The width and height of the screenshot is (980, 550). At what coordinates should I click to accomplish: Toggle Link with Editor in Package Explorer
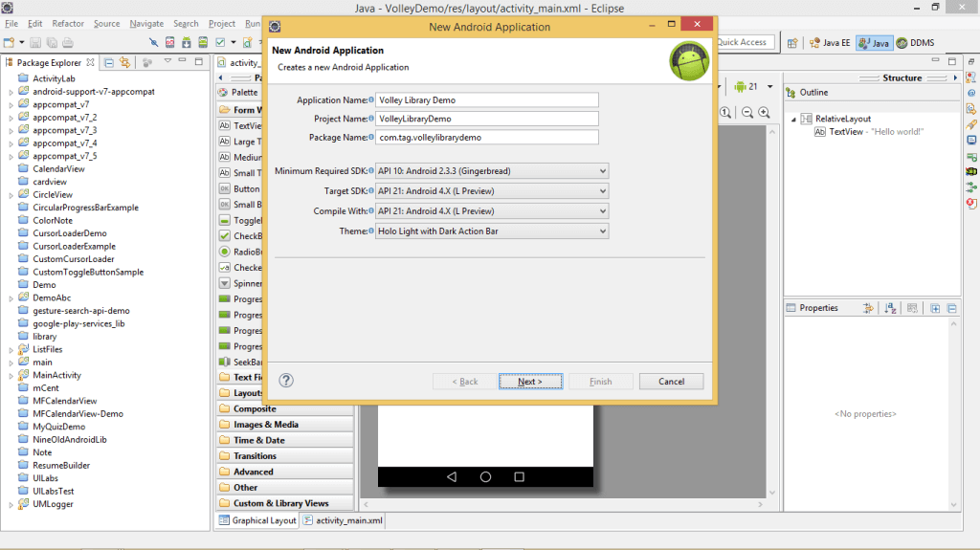[x=125, y=62]
